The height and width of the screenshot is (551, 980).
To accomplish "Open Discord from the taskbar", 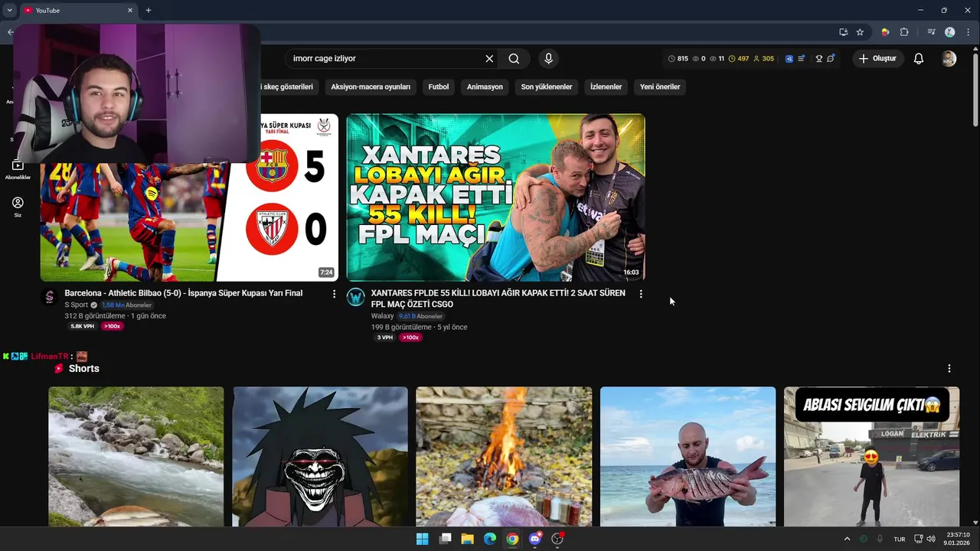I will click(535, 539).
